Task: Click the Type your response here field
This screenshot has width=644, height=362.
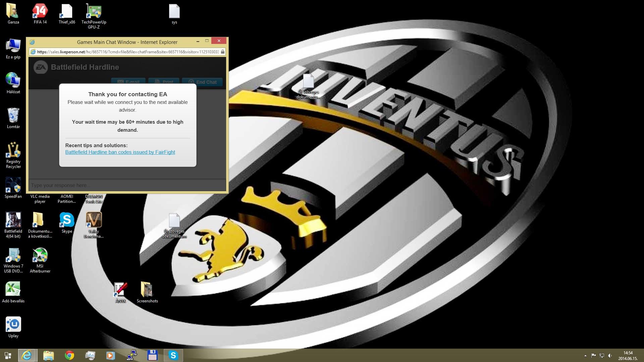Action: click(127, 185)
